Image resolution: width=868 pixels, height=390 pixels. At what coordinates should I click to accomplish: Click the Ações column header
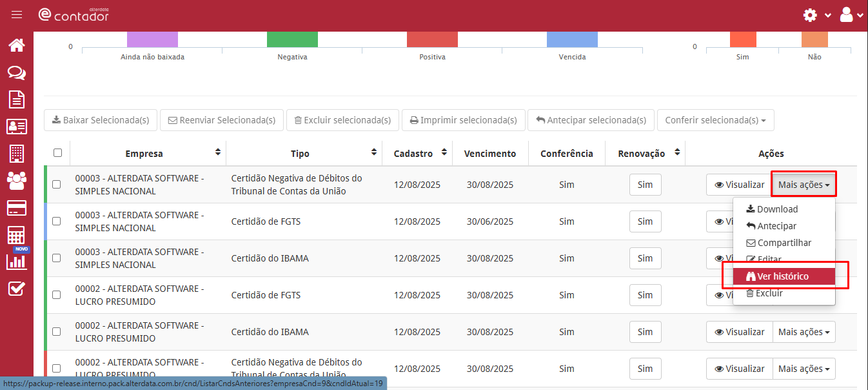tap(771, 154)
